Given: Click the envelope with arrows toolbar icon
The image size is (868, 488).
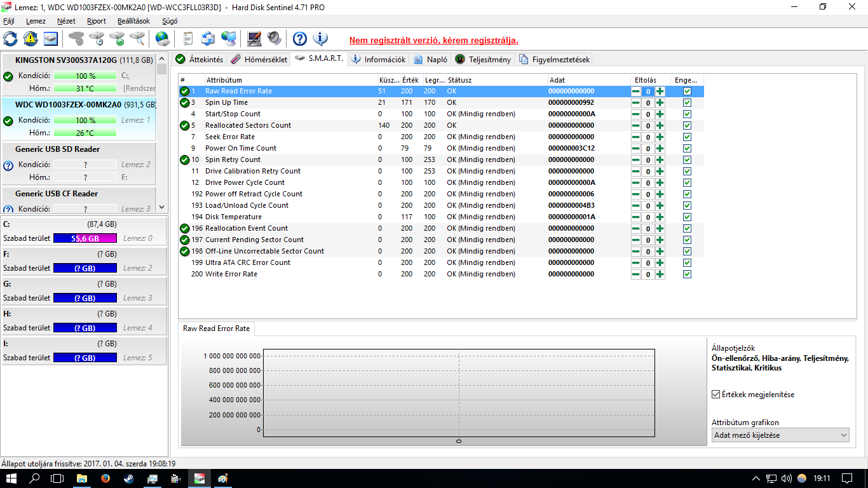Looking at the screenshot, I should point(208,39).
